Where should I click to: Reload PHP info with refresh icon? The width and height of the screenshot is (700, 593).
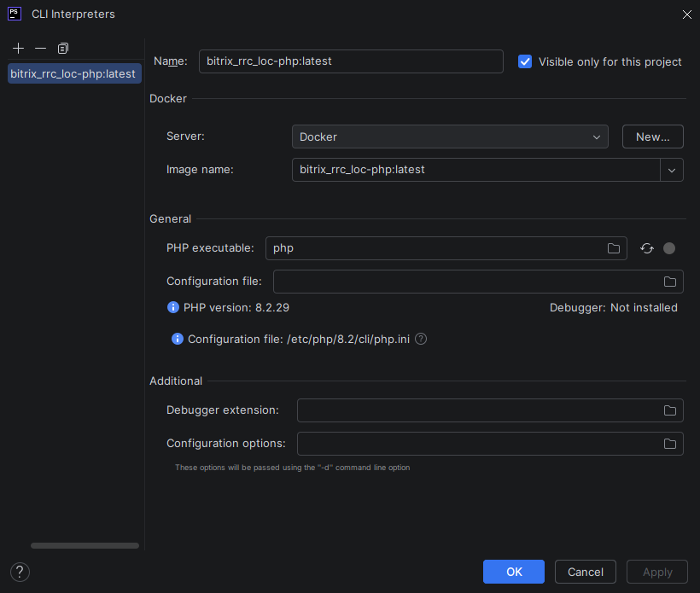pyautogui.click(x=647, y=248)
